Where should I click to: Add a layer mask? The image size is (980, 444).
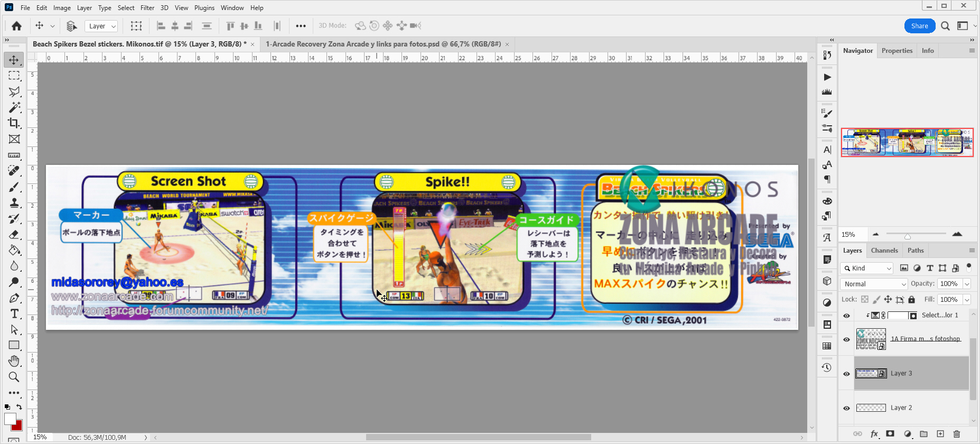click(890, 434)
